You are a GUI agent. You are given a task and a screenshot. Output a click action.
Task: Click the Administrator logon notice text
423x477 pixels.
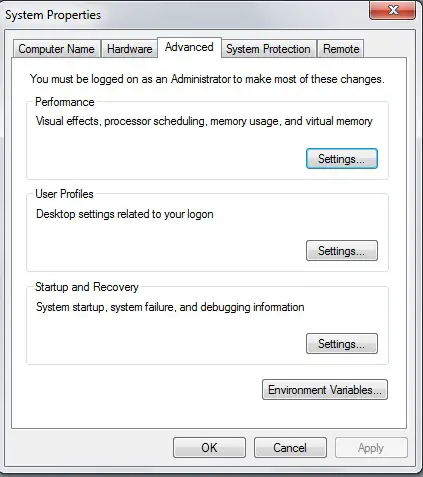[x=207, y=79]
